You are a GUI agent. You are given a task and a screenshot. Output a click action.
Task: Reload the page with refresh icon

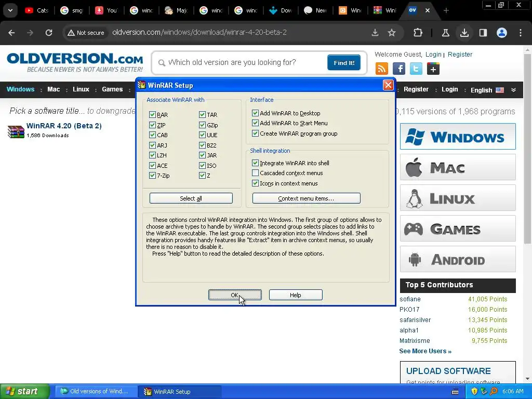pos(49,33)
